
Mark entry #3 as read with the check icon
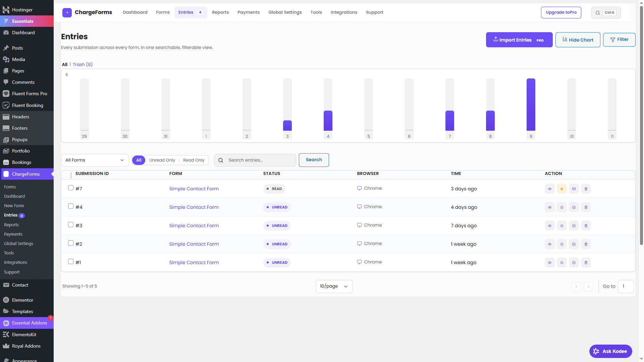point(574,226)
